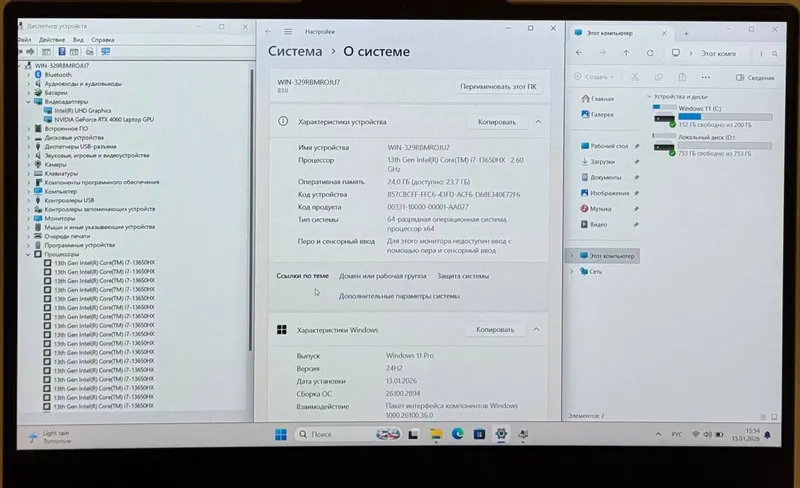The height and width of the screenshot is (488, 800).
Task: Open the Вид menu
Action: click(x=78, y=40)
